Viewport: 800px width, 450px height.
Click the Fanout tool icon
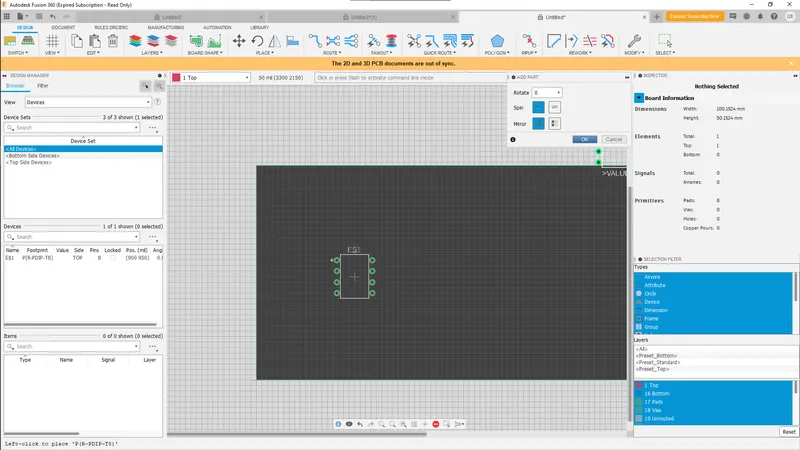(376, 41)
